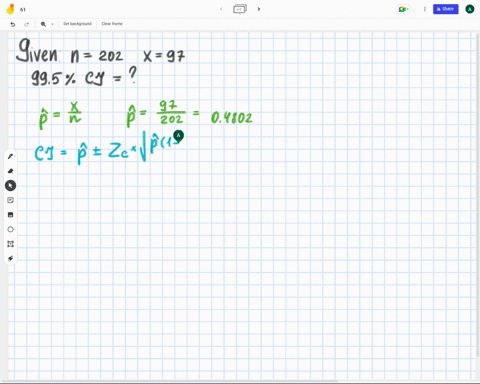480x384 pixels.
Task: Select the Eraser tool
Action: click(10, 171)
